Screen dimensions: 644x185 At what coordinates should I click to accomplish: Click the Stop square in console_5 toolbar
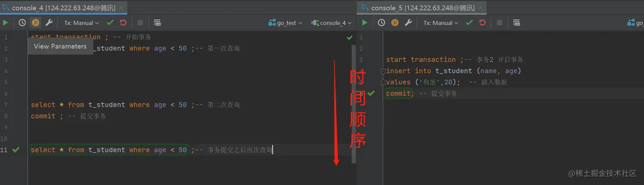coord(500,23)
